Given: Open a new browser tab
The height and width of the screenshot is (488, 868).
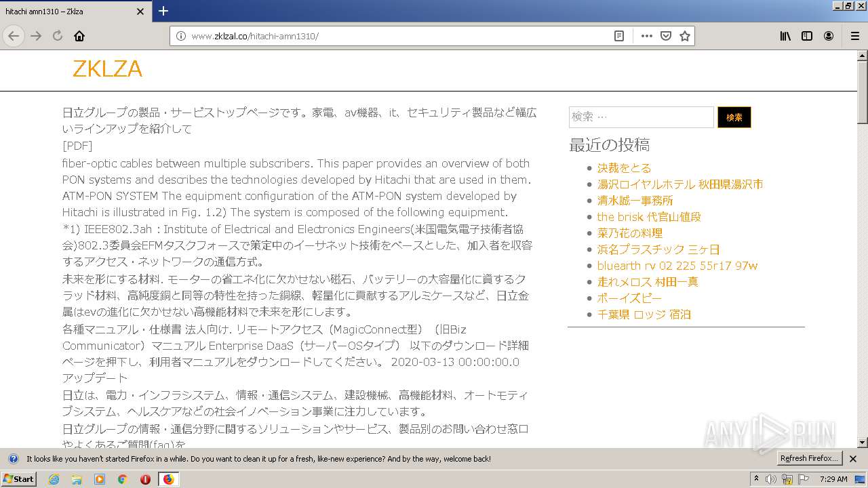Looking at the screenshot, I should coord(163,11).
